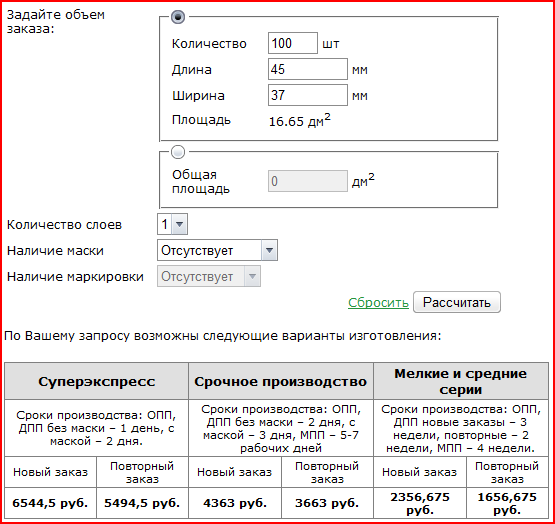Click the 6544,5 руб. price cell
555x524 pixels.
(x=50, y=503)
